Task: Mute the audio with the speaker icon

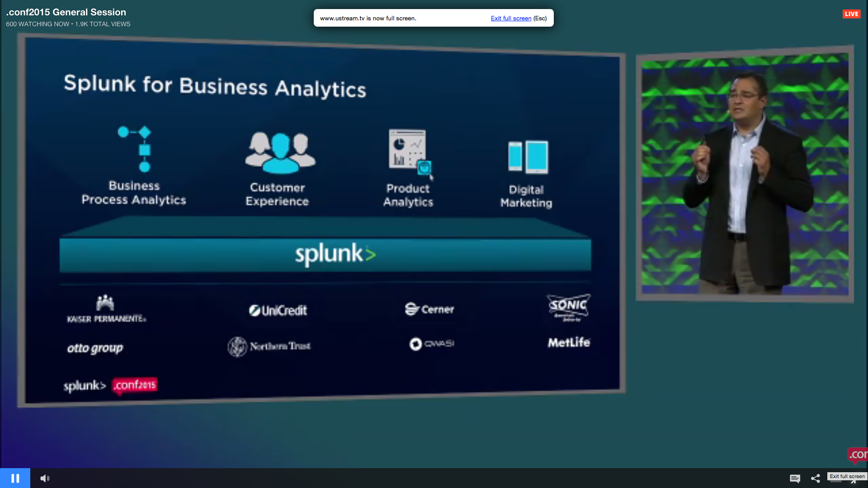Action: pos(45,478)
